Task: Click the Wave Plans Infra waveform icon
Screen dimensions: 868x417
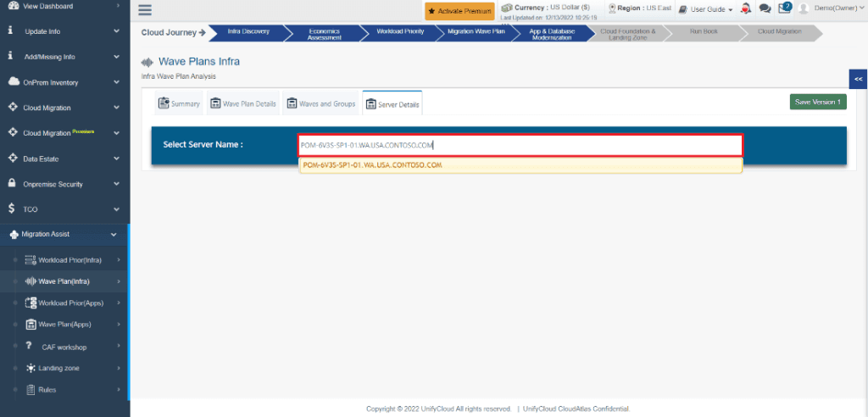Action: coord(147,62)
